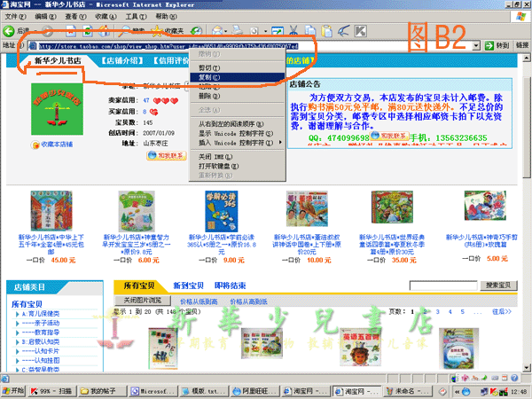The image size is (532, 399).
Task: Open the address bar history dropdown
Action: click(x=476, y=45)
